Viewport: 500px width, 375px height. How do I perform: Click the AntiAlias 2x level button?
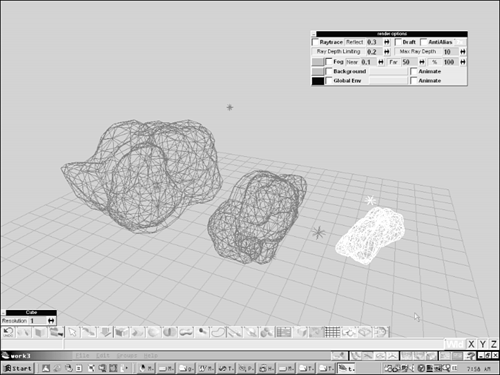coord(460,42)
